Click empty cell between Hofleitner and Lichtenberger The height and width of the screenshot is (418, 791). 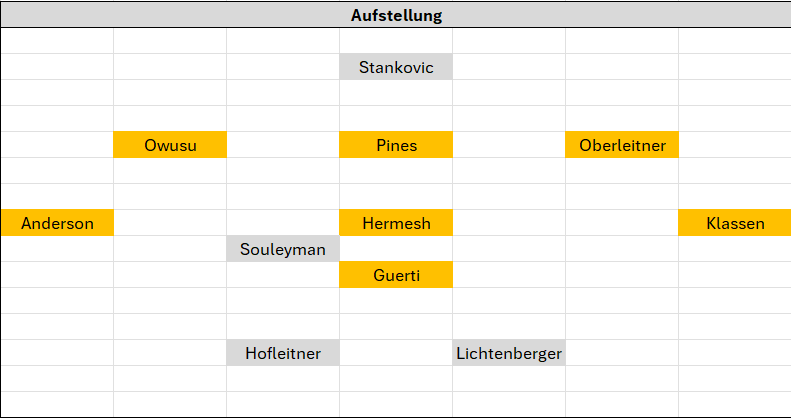[396, 353]
